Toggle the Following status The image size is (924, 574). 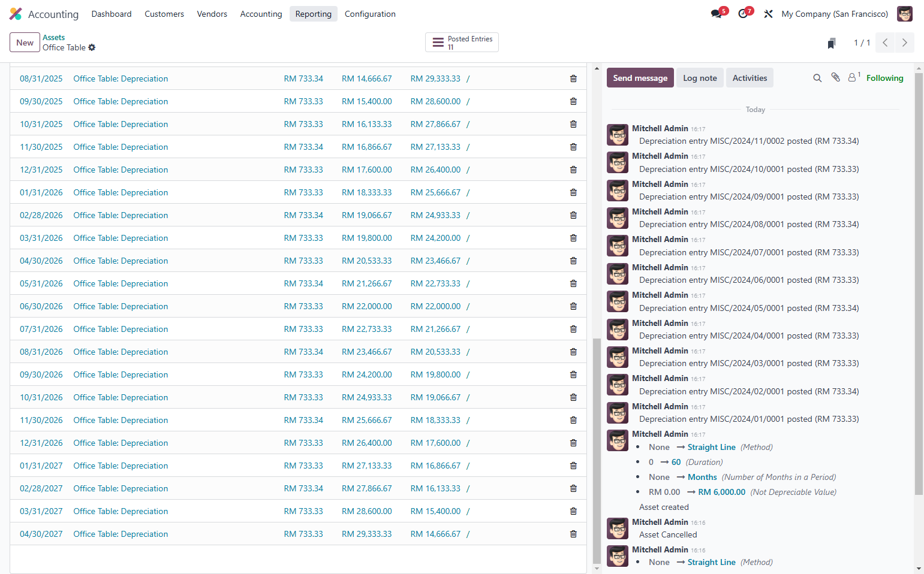884,78
